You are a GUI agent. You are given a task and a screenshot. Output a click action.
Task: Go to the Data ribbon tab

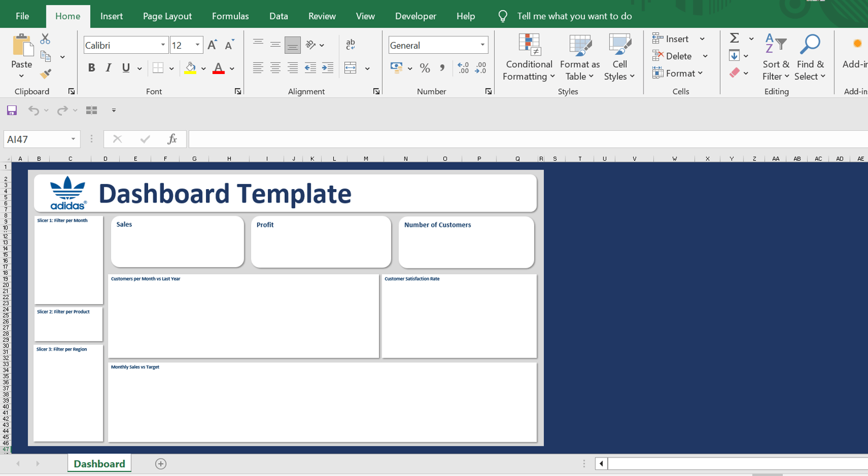[x=278, y=16]
